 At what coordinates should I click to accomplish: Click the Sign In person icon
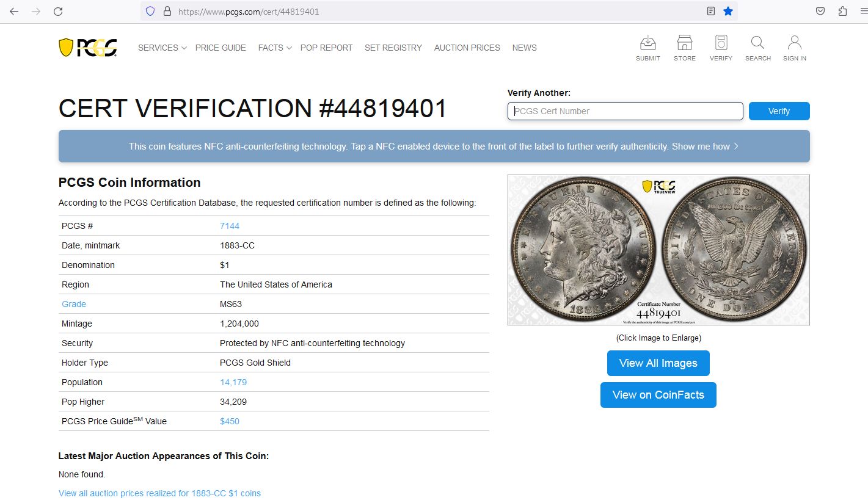click(794, 48)
